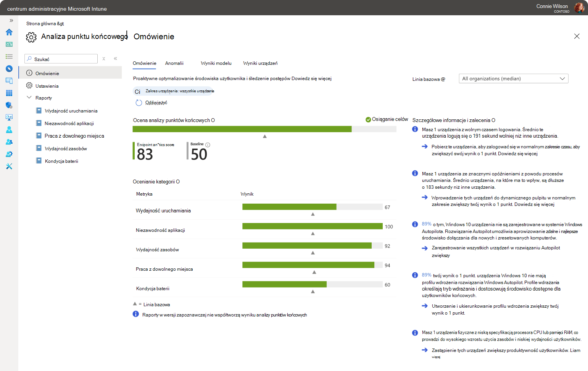The width and height of the screenshot is (588, 371).
Task: Click Kondycja baterii in the Metryka table
Action: pos(153,289)
